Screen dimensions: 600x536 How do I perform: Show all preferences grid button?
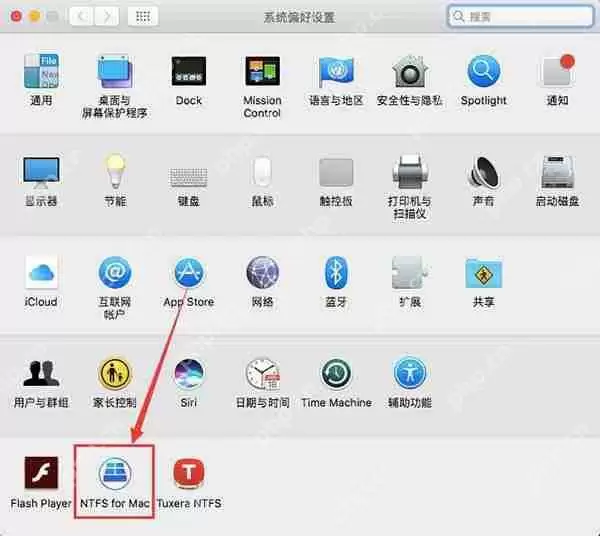click(x=143, y=16)
